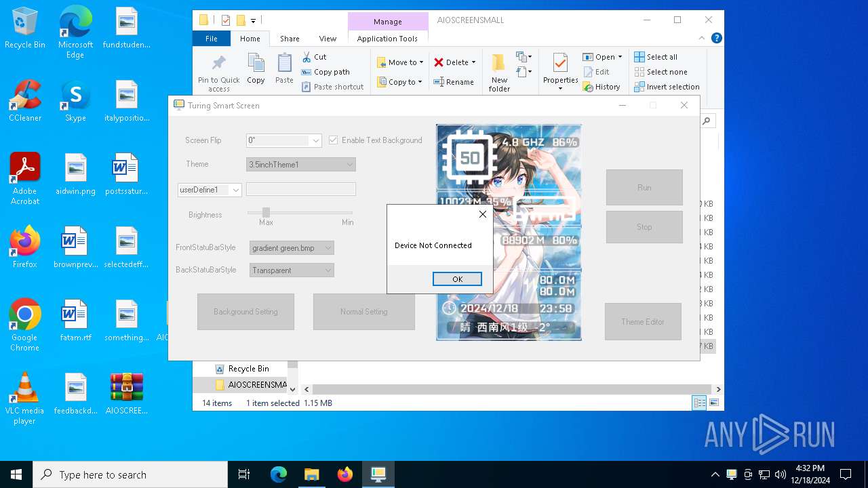Select the Skype desktop icon
868x488 pixels.
(75, 101)
